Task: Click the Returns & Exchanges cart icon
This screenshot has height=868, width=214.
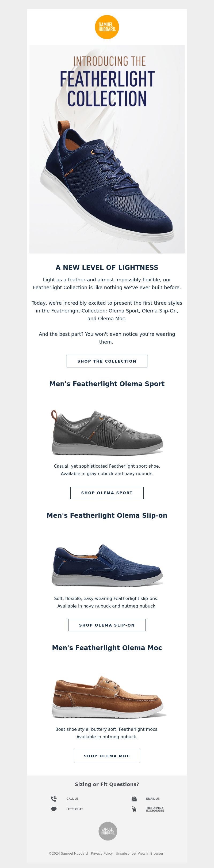Action: pyautogui.click(x=134, y=809)
